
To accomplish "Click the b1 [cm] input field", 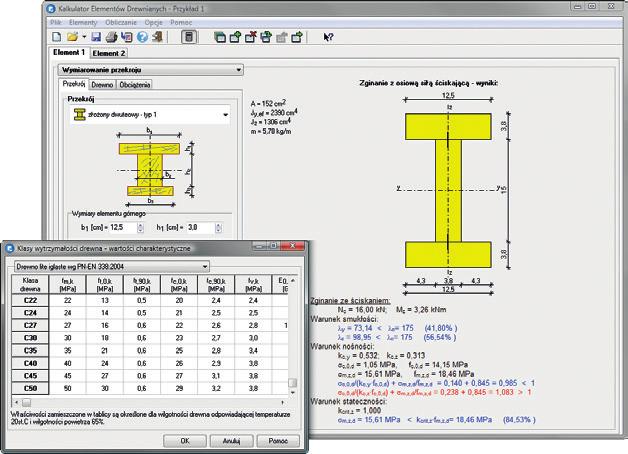I will click(123, 227).
